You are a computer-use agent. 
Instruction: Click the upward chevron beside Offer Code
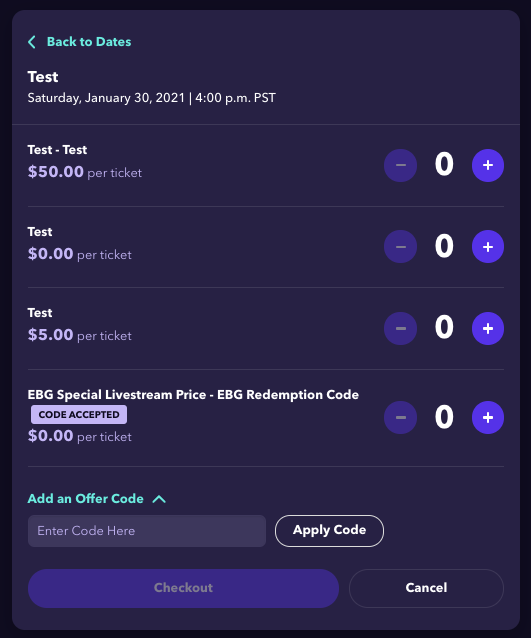point(159,499)
